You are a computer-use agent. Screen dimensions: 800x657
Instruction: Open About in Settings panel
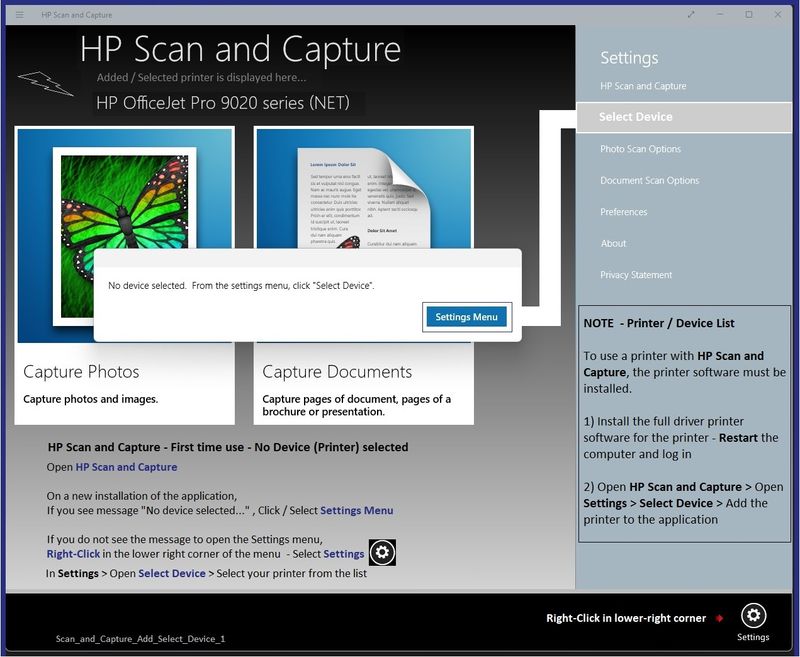pos(613,243)
